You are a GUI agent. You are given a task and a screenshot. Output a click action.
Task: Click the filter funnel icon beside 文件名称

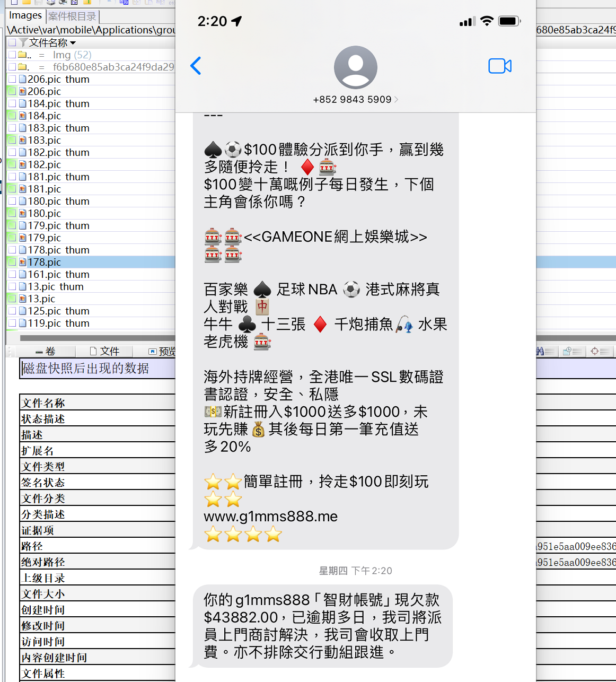[x=23, y=42]
